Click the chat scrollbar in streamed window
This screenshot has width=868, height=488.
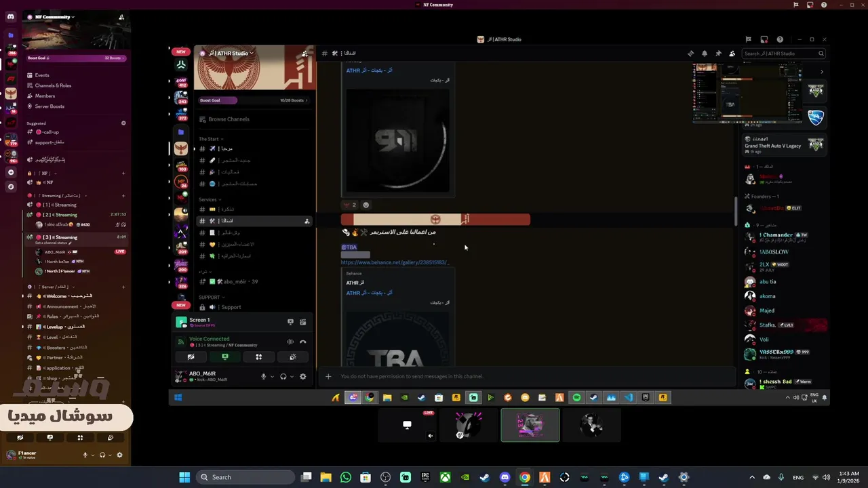pos(736,211)
